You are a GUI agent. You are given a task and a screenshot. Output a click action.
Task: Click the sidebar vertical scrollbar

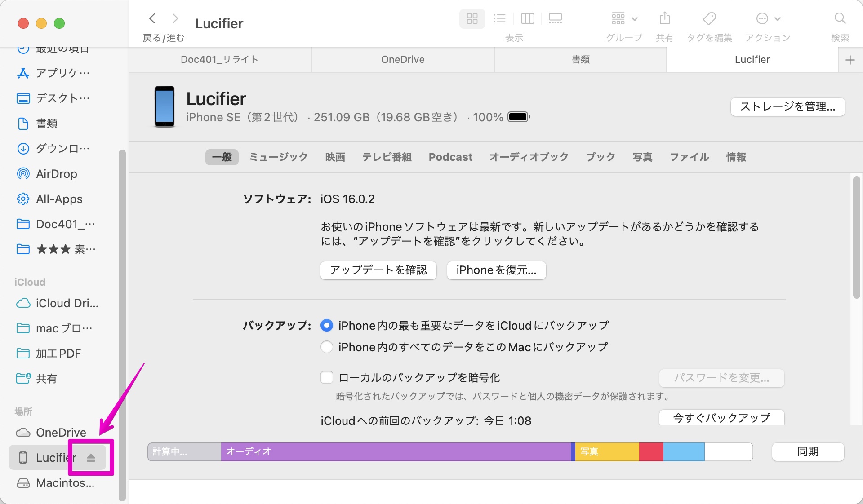click(122, 325)
